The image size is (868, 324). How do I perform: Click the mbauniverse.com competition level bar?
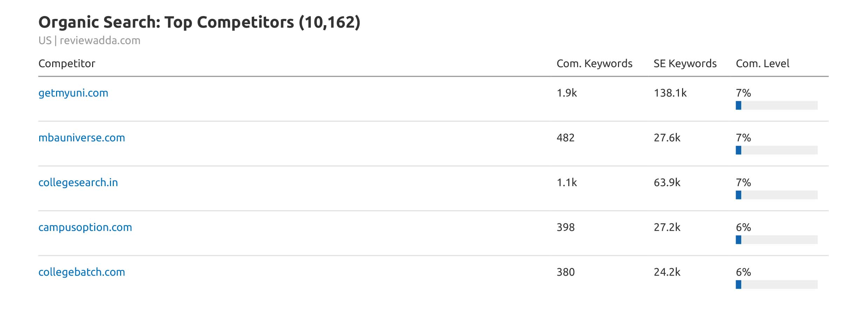[776, 150]
